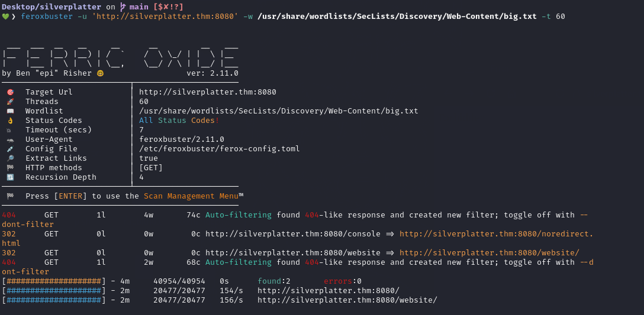Click the 156/s request rate
Screen dimensions: 644x315
coord(231,300)
